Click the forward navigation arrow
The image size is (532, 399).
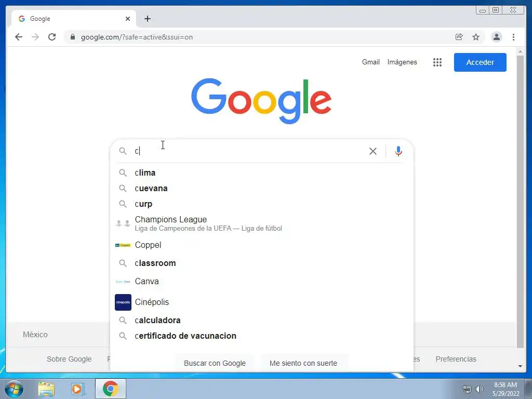click(x=35, y=37)
